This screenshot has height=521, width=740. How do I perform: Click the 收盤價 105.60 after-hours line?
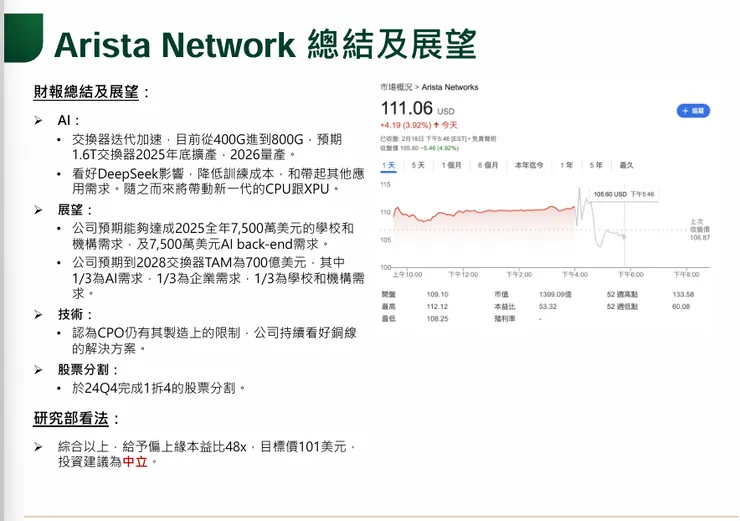coord(420,148)
